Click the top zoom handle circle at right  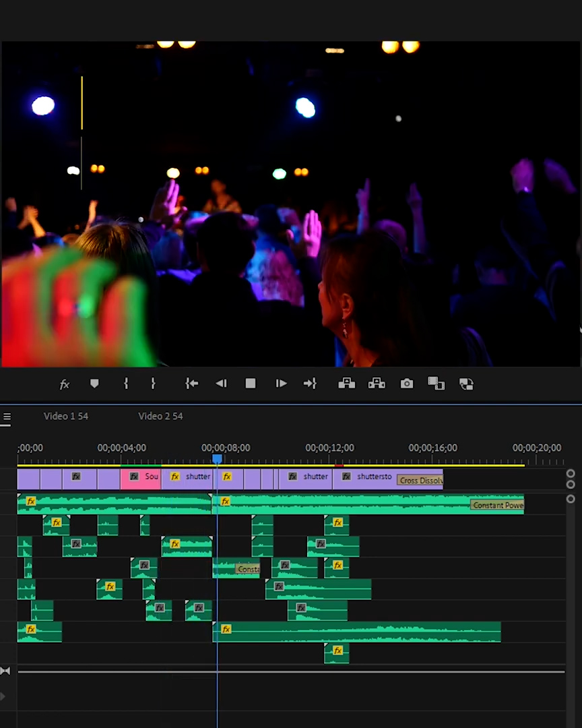[x=571, y=473]
